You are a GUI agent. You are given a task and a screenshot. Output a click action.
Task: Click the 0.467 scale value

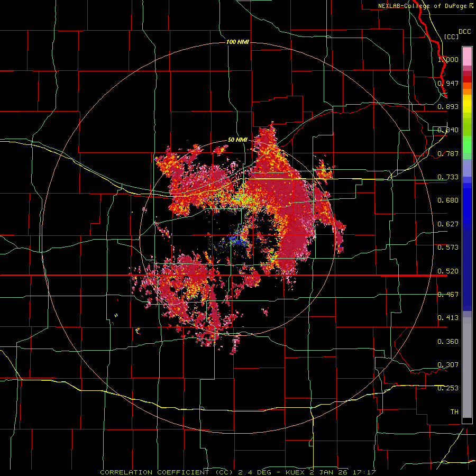(448, 295)
